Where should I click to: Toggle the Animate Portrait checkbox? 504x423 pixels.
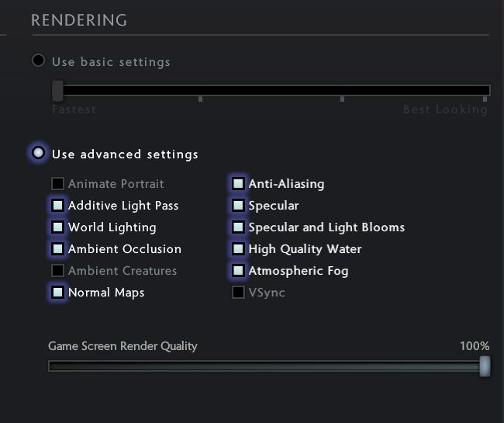(x=57, y=184)
